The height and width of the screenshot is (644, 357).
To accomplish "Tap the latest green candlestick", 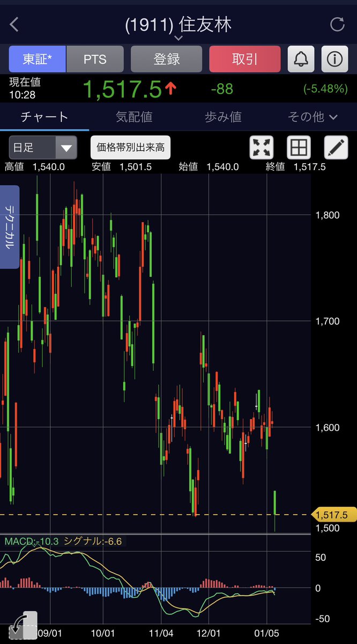I will [275, 503].
